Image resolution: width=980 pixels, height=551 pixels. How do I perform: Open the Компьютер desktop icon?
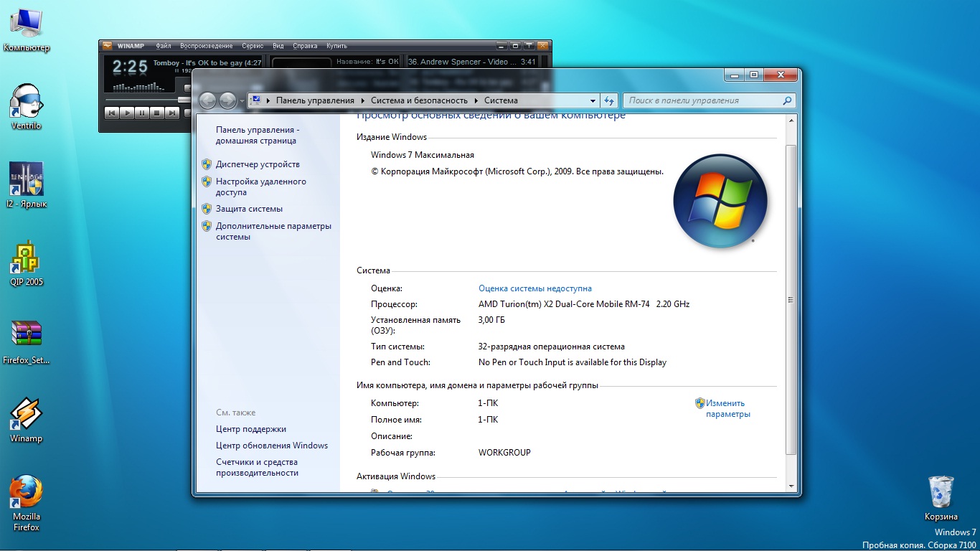[x=27, y=29]
